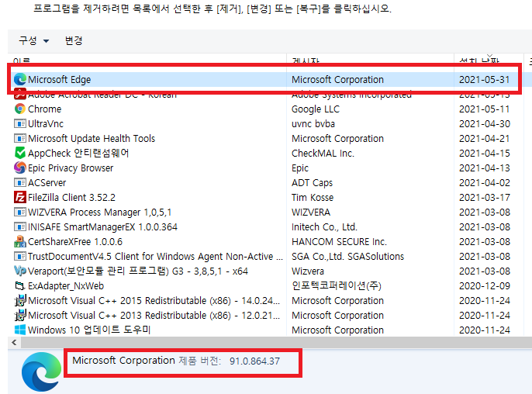Click the large Edge logo in details pane
The height and width of the screenshot is (394, 532).
click(x=41, y=372)
